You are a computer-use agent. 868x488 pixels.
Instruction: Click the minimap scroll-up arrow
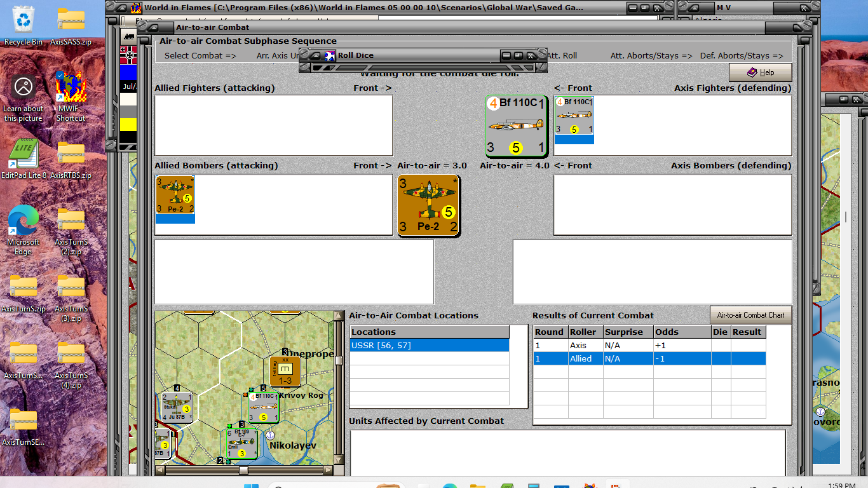[339, 316]
